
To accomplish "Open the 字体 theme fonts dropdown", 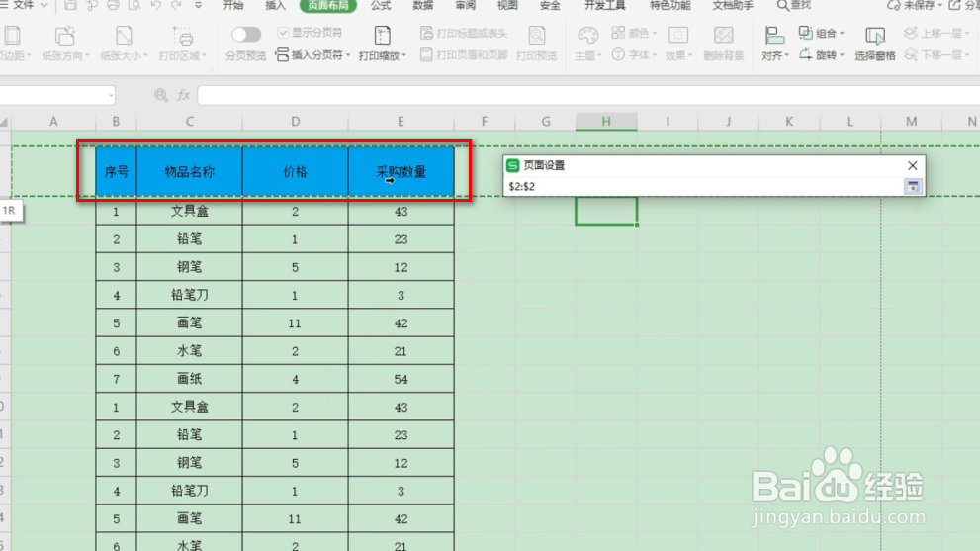I will pyautogui.click(x=634, y=55).
